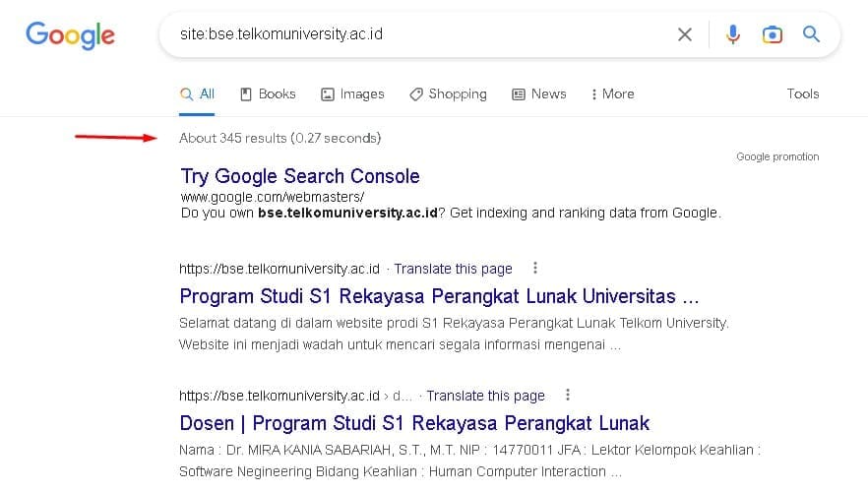Switch to the Shopping tab
Viewport: 868px width, 492px height.
448,94
